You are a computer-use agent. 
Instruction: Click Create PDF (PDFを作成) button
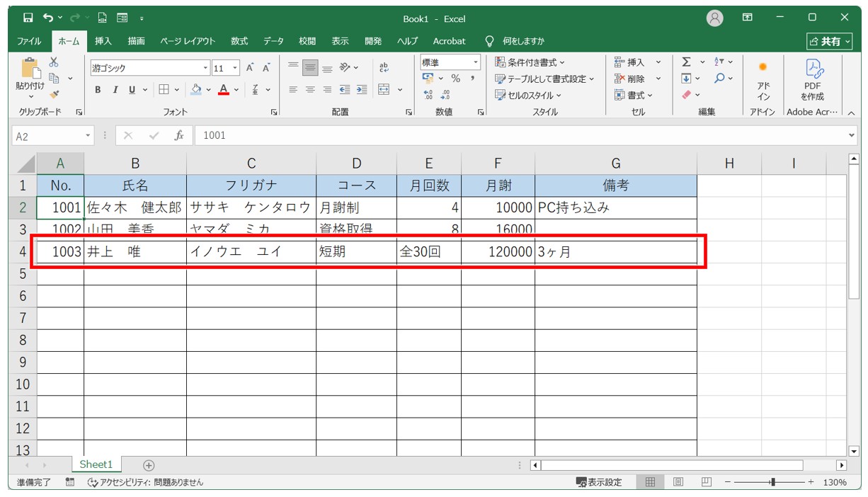click(812, 81)
